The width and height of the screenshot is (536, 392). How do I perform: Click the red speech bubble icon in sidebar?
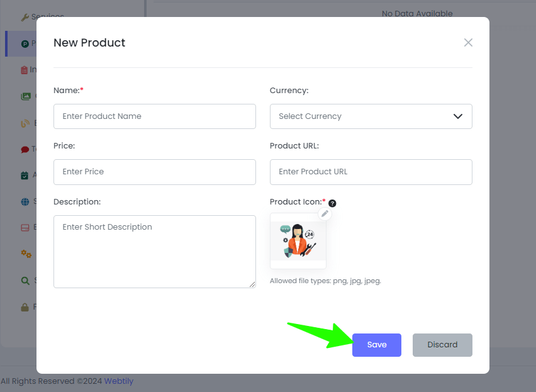tap(25, 149)
